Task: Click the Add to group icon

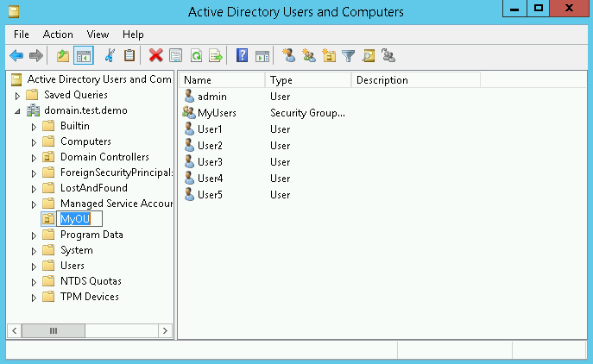Action: click(x=388, y=56)
